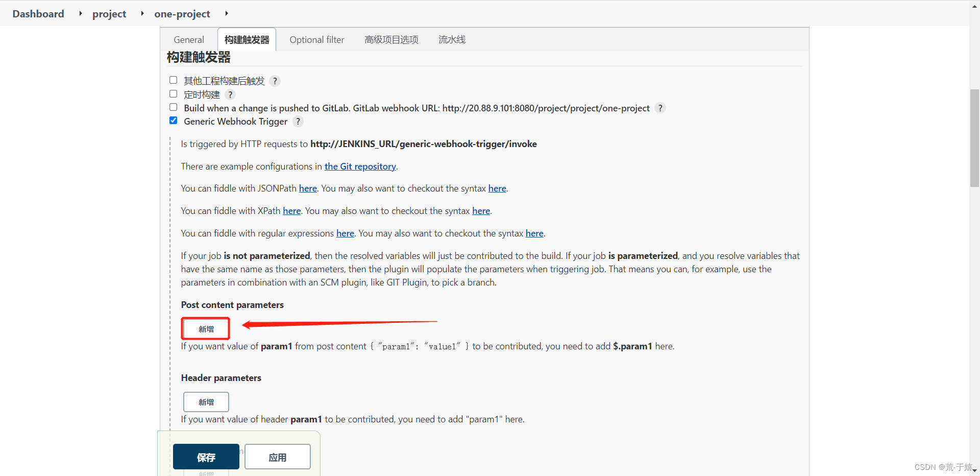Screen dimensions: 980x476
Task: Switch to Optional filter tab
Action: click(317, 39)
